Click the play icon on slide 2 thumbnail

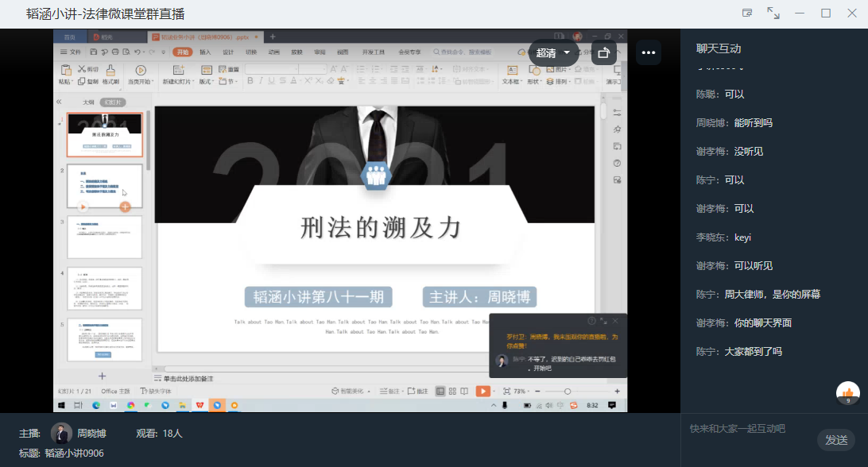83,207
